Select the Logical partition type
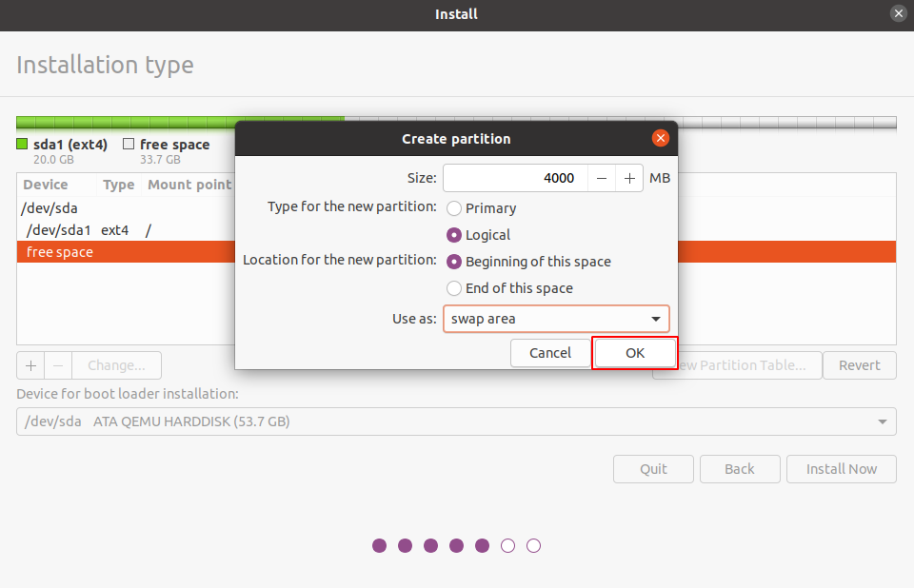This screenshot has height=588, width=914. 455,235
